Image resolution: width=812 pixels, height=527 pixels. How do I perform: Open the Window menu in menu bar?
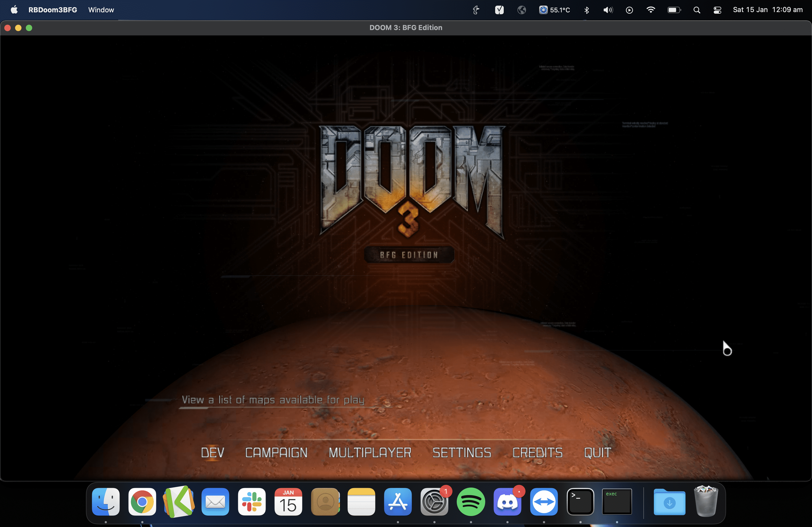click(101, 10)
